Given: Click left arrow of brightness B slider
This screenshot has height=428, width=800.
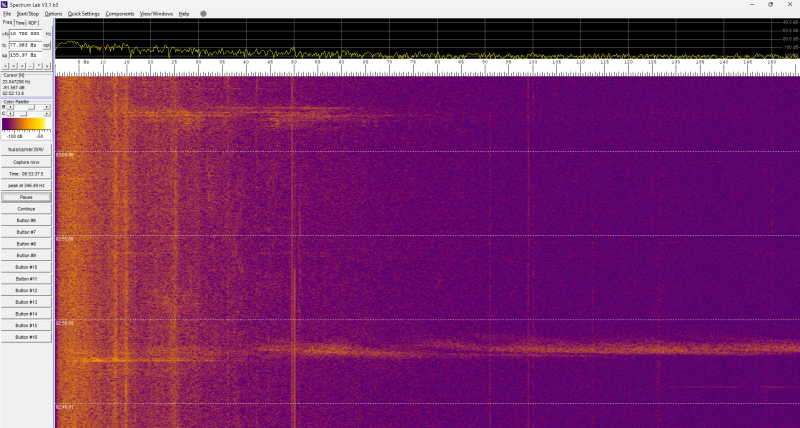Looking at the screenshot, I should tap(10, 107).
